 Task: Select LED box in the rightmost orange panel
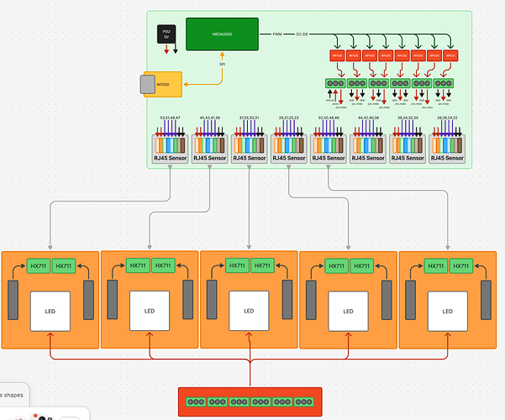coord(448,311)
